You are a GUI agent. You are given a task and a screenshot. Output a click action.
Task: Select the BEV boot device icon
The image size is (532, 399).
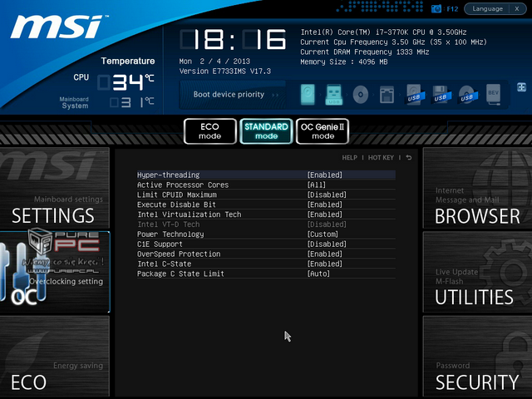493,95
